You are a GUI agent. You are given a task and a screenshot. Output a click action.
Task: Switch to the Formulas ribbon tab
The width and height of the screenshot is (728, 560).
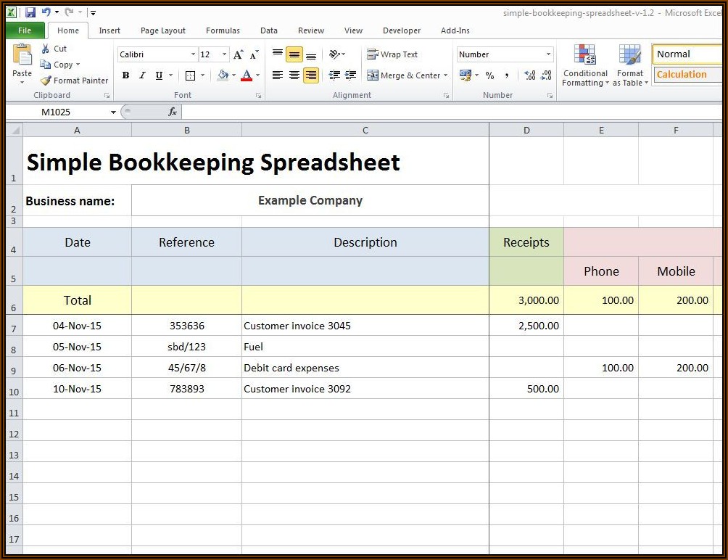coord(223,30)
